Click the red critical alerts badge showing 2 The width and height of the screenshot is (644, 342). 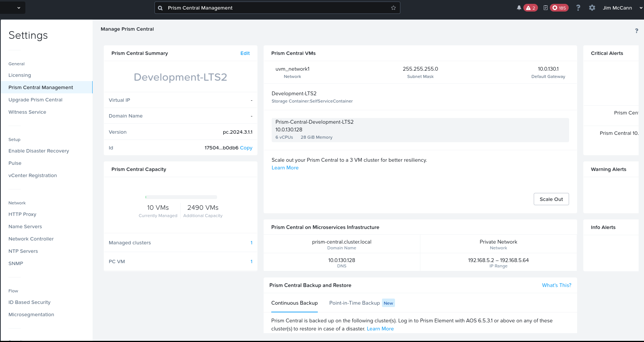(531, 8)
